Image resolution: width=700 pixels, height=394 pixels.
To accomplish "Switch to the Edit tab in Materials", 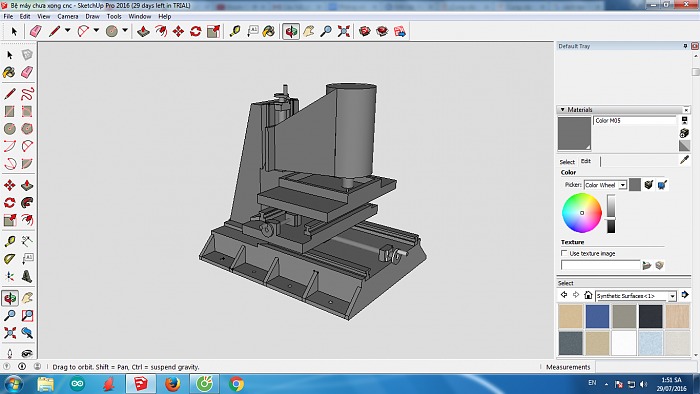I will [586, 161].
